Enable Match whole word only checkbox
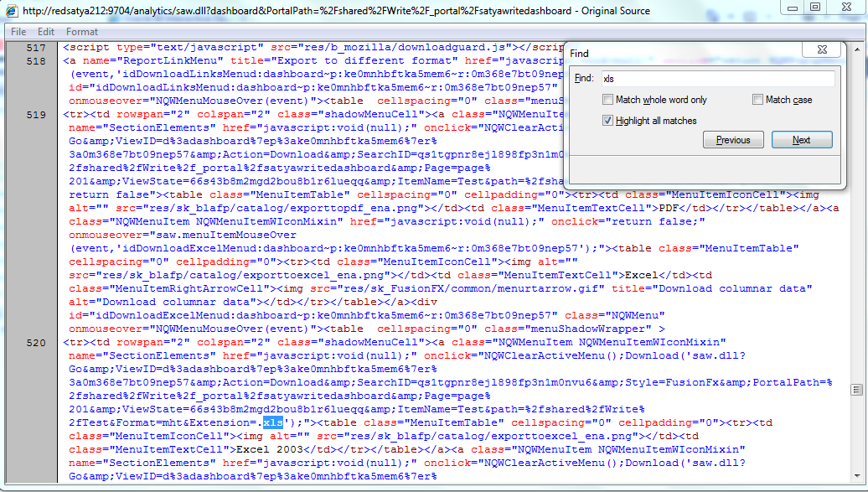Screen dimensions: 868x492 pyautogui.click(x=607, y=100)
